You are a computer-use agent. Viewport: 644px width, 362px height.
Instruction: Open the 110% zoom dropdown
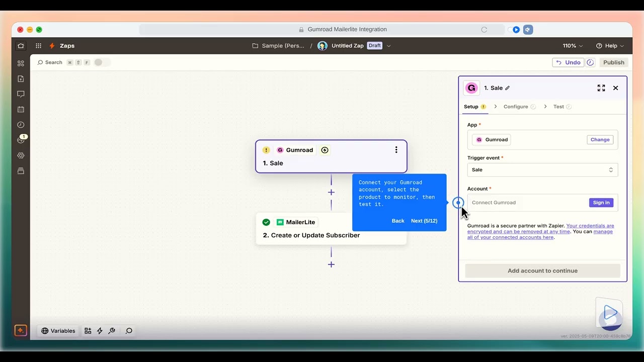coord(573,46)
